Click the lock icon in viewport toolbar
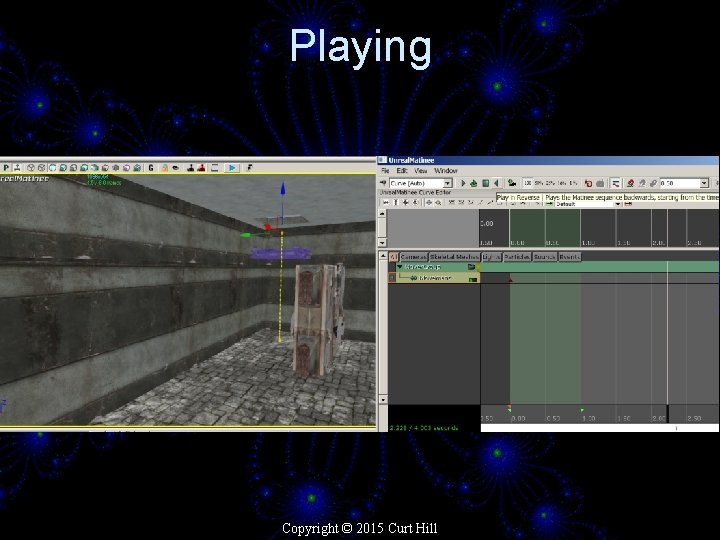The image size is (720, 540). tap(164, 168)
